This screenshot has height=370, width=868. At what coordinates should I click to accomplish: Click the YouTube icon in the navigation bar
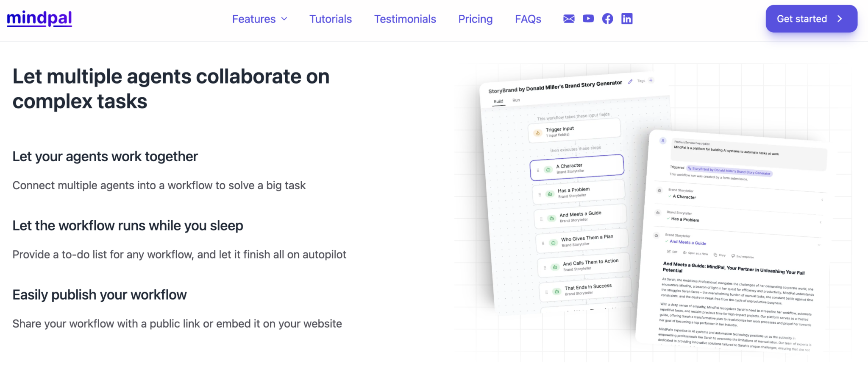click(588, 18)
